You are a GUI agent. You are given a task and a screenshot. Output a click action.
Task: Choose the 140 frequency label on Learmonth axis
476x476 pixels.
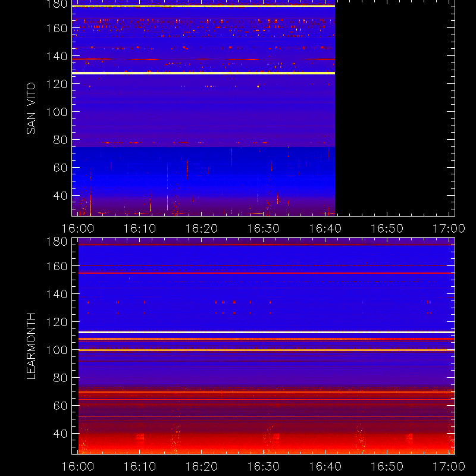pos(57,294)
